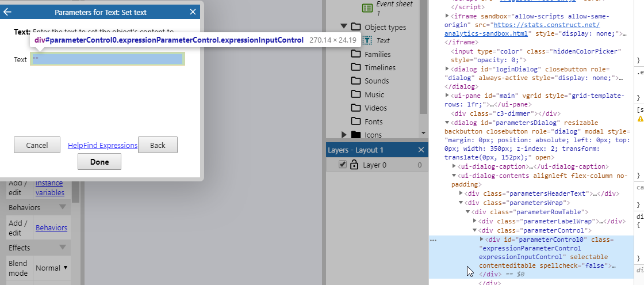Open the Blend mode Normal dropdown
This screenshot has width=644, height=285.
pyautogui.click(x=52, y=268)
